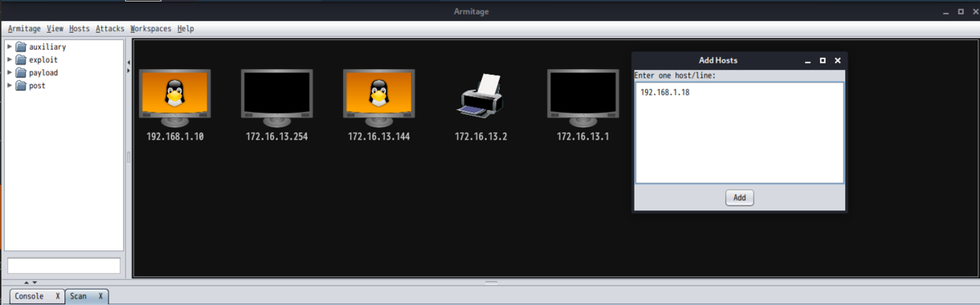The width and height of the screenshot is (980, 305).
Task: Open the Help menu
Action: point(185,29)
